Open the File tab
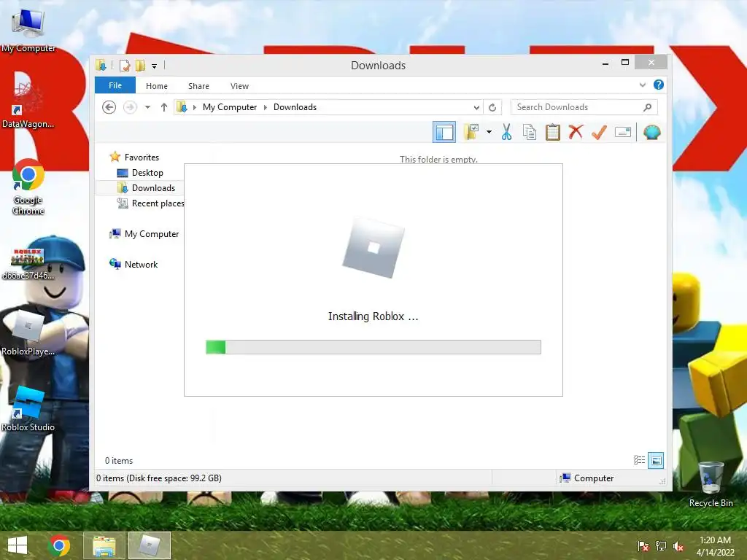 [x=115, y=85]
